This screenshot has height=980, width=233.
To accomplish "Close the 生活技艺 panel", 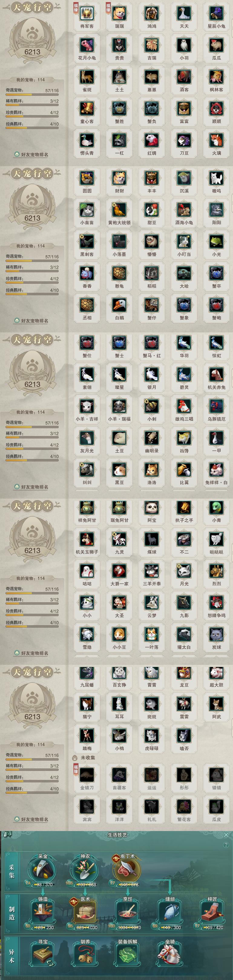I will [226, 835].
